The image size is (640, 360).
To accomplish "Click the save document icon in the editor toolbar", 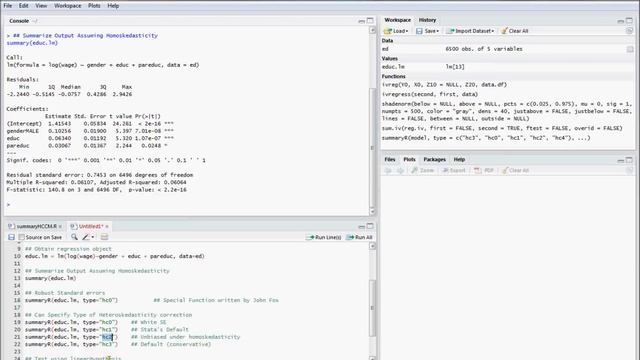I will point(11,237).
